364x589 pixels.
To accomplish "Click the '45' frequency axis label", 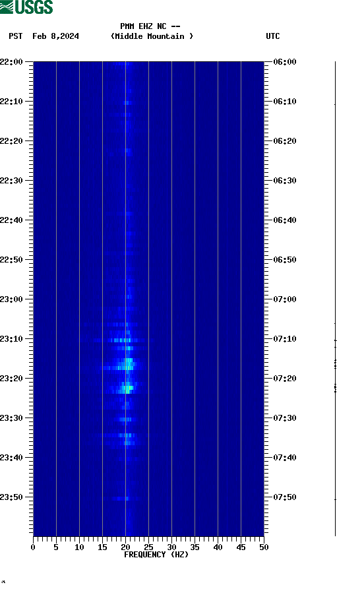I will 241,547.
